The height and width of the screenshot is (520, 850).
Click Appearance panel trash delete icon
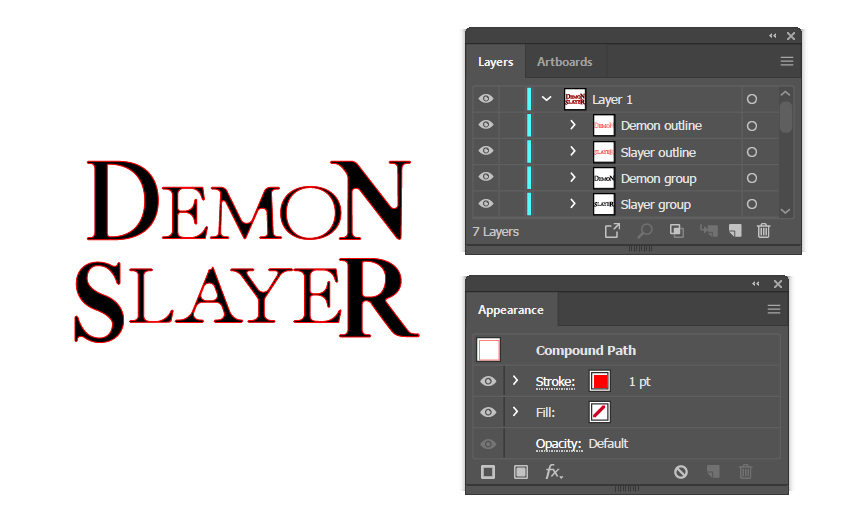tap(745, 472)
